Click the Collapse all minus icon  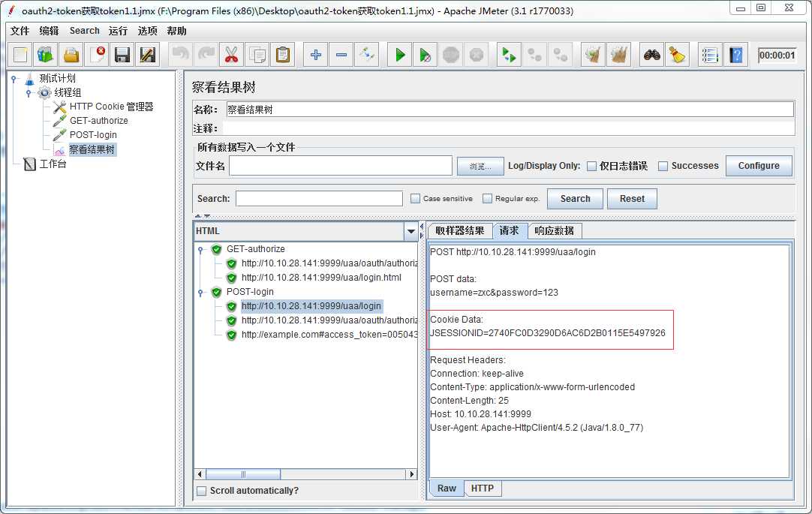coord(341,54)
